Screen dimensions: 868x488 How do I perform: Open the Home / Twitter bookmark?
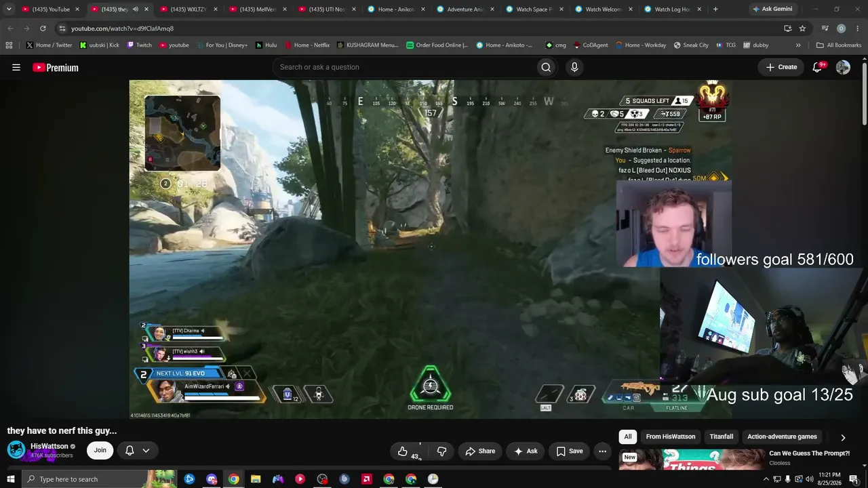click(49, 45)
